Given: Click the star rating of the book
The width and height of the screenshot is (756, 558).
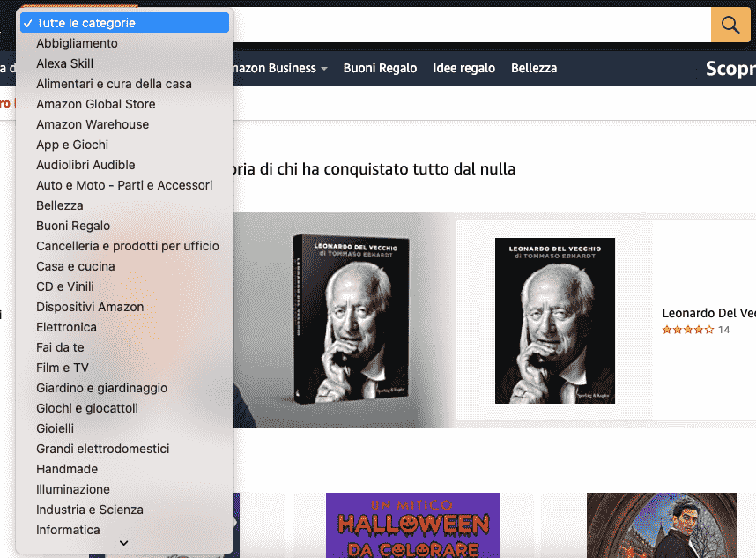Looking at the screenshot, I should [x=687, y=330].
